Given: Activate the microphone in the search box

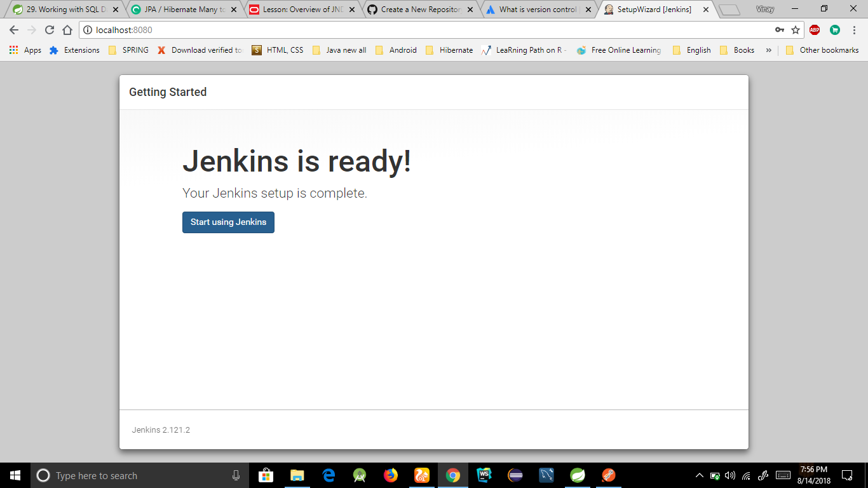Looking at the screenshot, I should (236, 475).
